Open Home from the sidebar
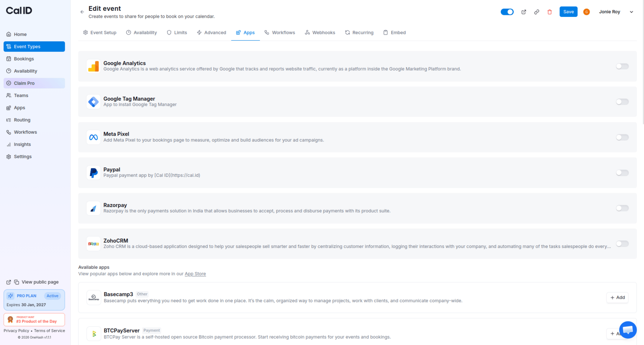644x345 pixels. (34, 34)
